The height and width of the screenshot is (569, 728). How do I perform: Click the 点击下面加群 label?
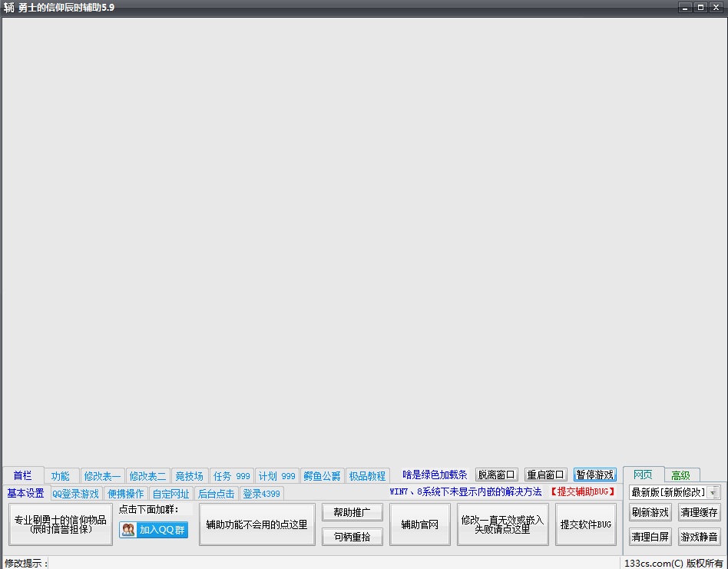148,509
